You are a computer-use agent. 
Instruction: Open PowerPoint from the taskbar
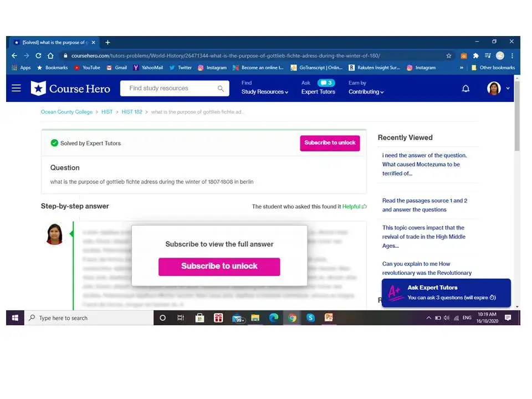[329, 318]
